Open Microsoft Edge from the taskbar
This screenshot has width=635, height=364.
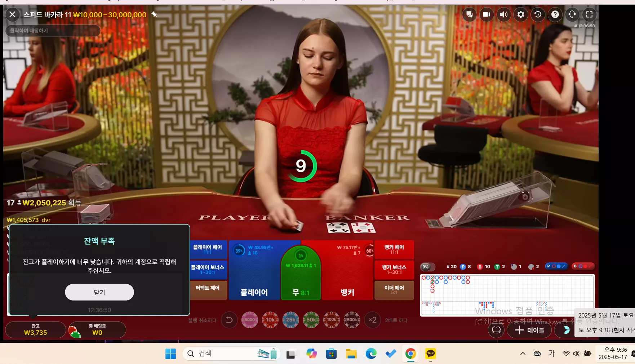point(371,354)
